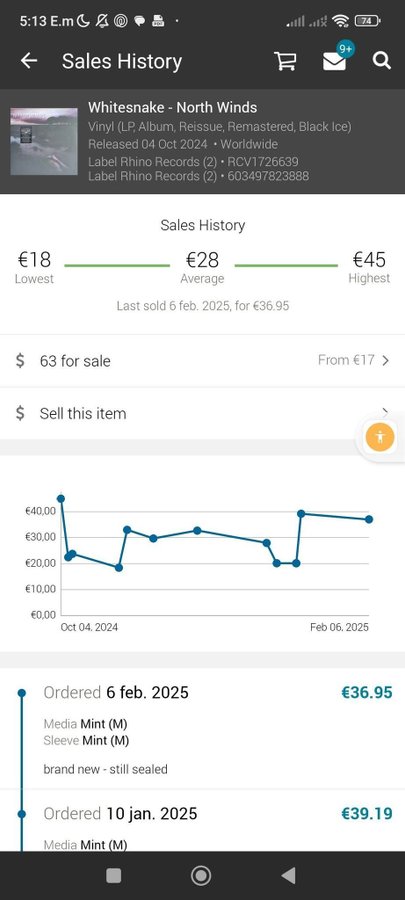Go back with the arrow icon
Viewport: 405px width, 900px height.
29,61
